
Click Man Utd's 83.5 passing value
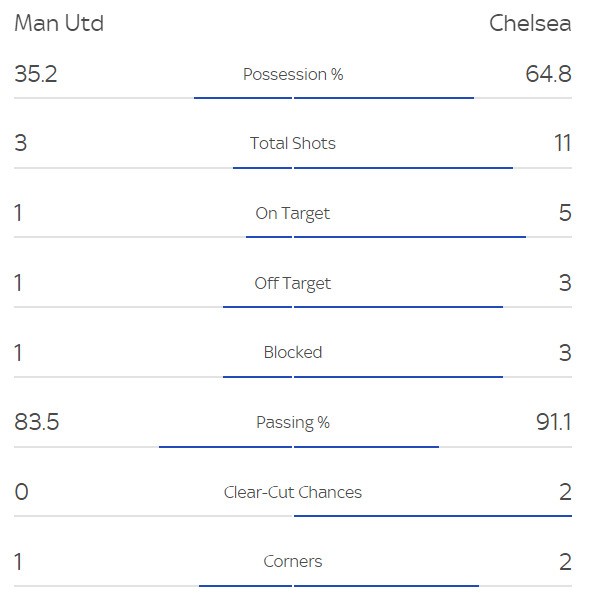[x=37, y=422]
